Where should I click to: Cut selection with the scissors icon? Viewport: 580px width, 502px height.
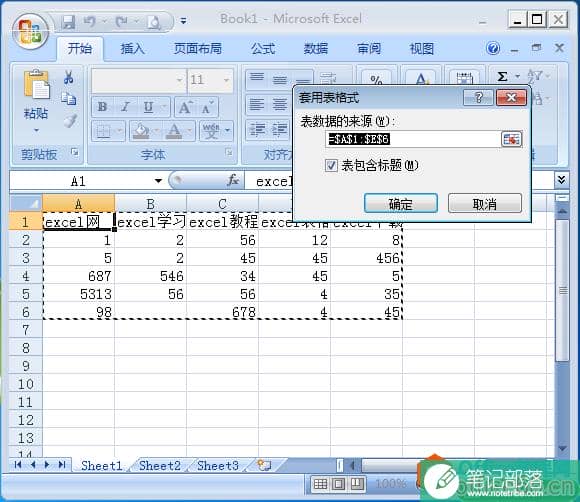(x=68, y=77)
